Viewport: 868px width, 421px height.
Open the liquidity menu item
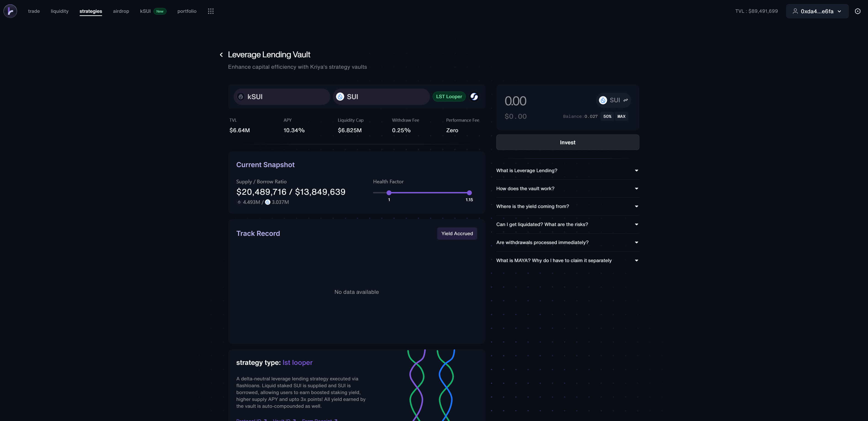pyautogui.click(x=60, y=11)
